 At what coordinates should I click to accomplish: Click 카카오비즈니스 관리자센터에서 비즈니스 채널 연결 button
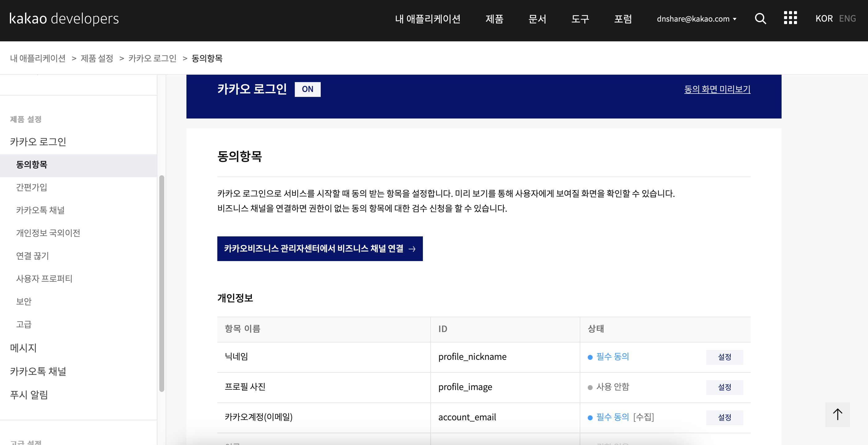320,249
